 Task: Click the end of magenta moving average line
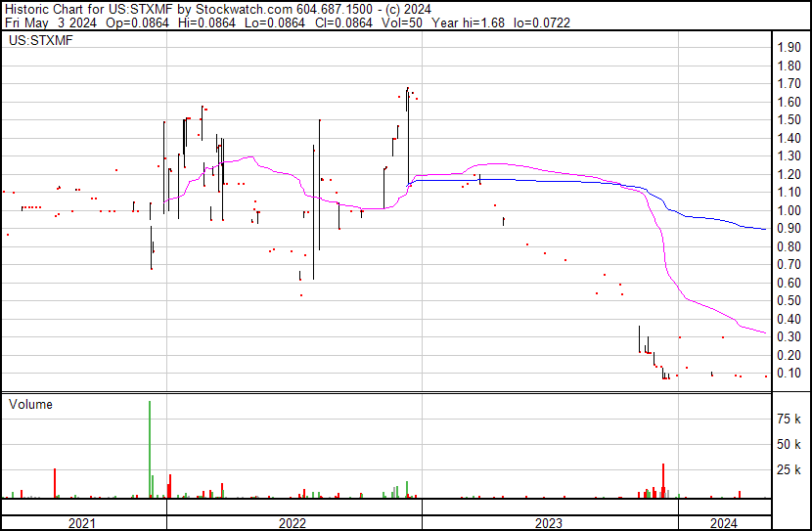click(x=765, y=332)
